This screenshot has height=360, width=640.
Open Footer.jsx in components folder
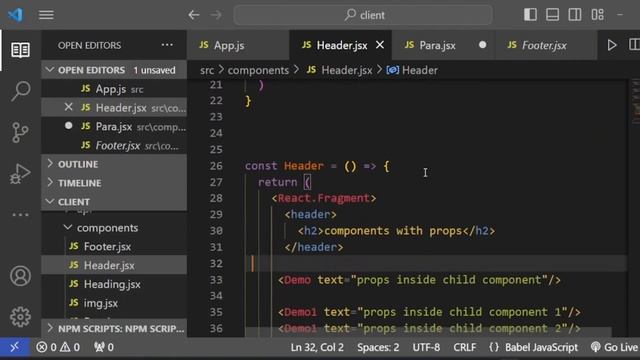tap(114, 247)
